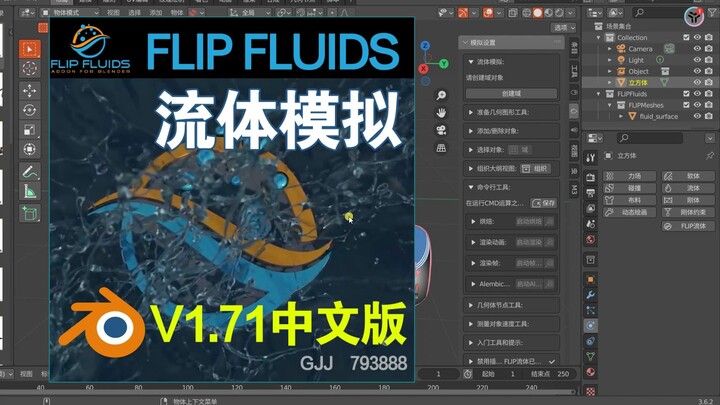Collapse the FLIPFluids collection tree
This screenshot has height=405, width=720.
click(x=599, y=94)
